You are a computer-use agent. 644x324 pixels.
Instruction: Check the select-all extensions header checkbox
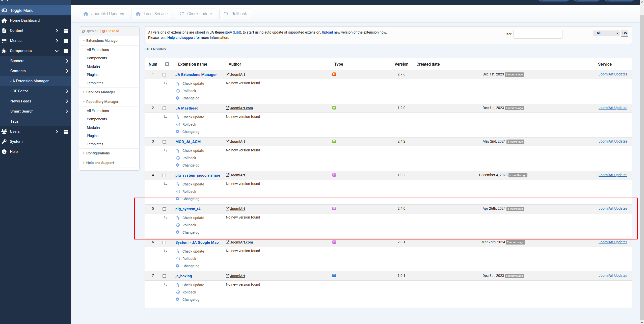tap(167, 64)
